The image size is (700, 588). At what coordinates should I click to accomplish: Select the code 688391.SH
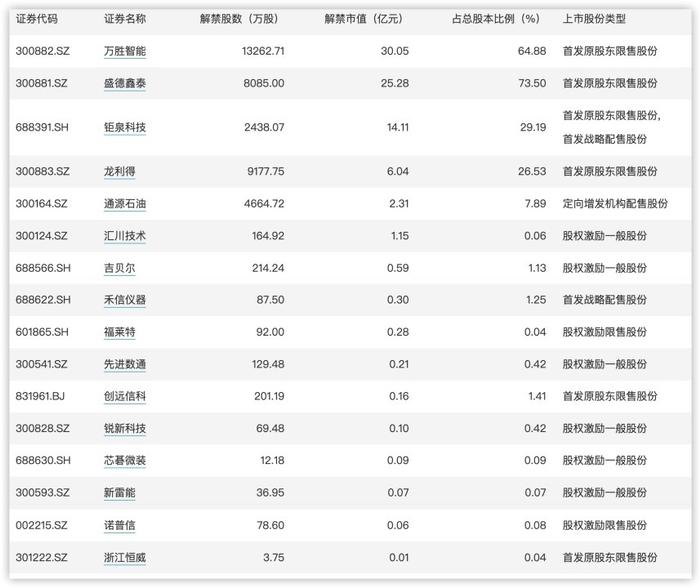click(x=42, y=127)
